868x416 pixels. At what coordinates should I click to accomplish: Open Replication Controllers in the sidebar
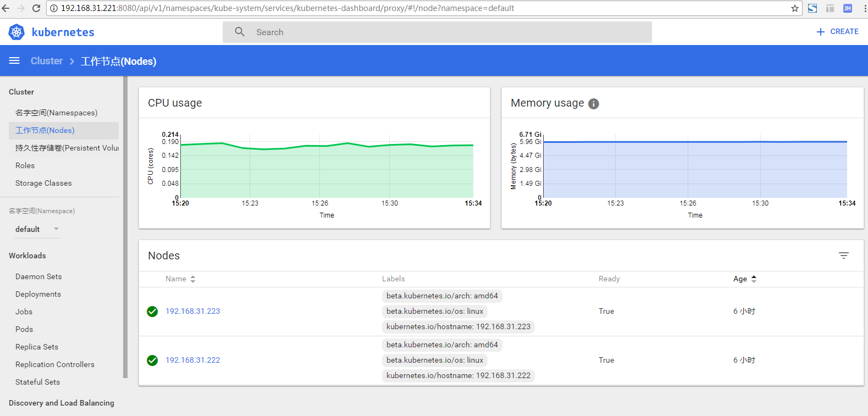click(x=55, y=364)
